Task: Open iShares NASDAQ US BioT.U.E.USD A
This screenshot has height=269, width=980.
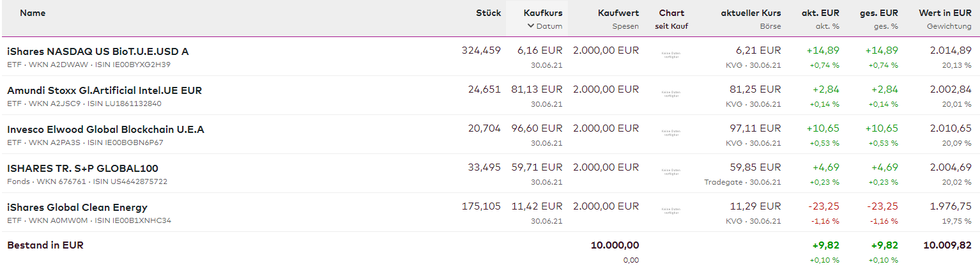Action: click(98, 51)
